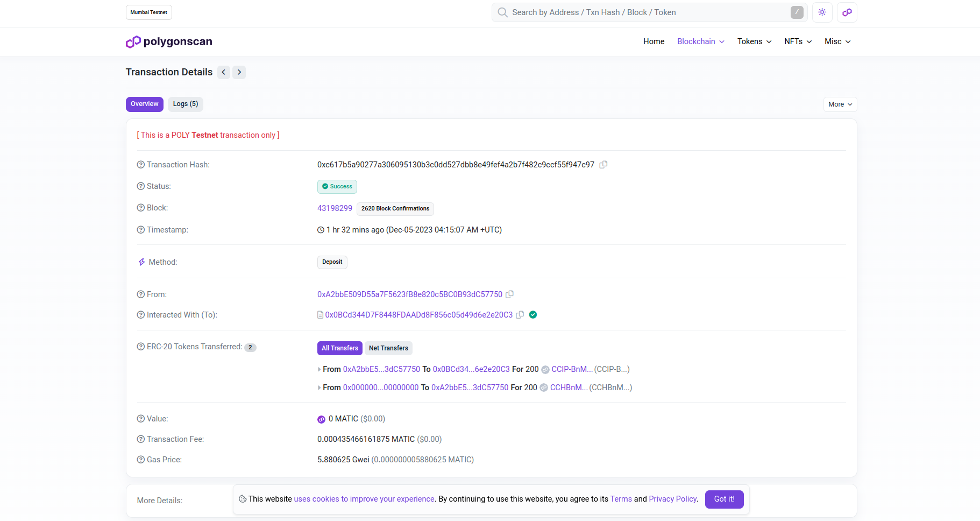Open the More dropdown

point(840,104)
